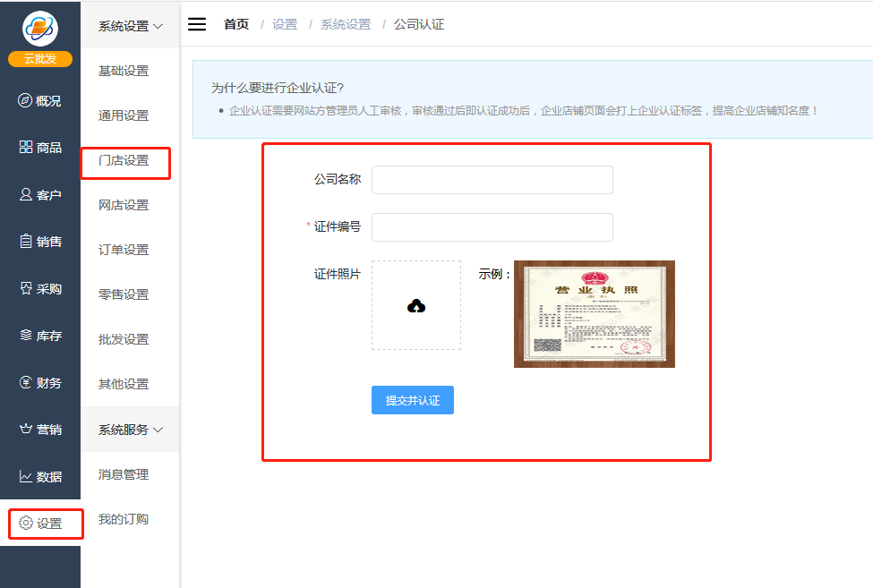This screenshot has width=873, height=588.
Task: Select 门店设置 in the submenu
Action: 124,161
